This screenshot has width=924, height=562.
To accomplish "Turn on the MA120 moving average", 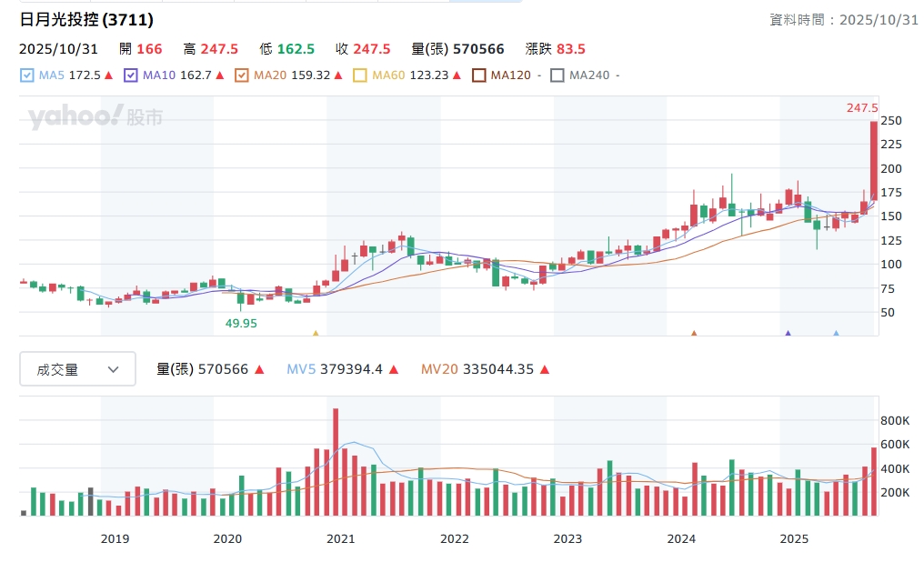I will point(478,75).
